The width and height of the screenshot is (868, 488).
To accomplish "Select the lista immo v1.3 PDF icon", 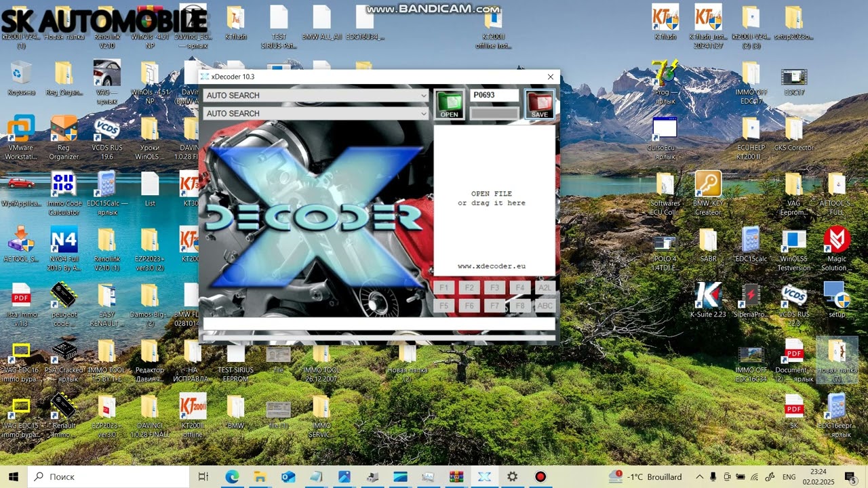I will pyautogui.click(x=21, y=305).
